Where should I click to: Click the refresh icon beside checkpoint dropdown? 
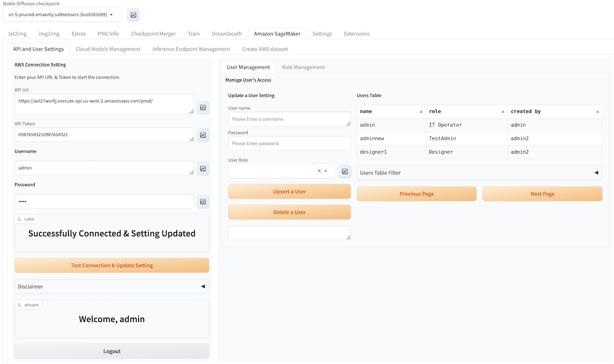coord(133,15)
